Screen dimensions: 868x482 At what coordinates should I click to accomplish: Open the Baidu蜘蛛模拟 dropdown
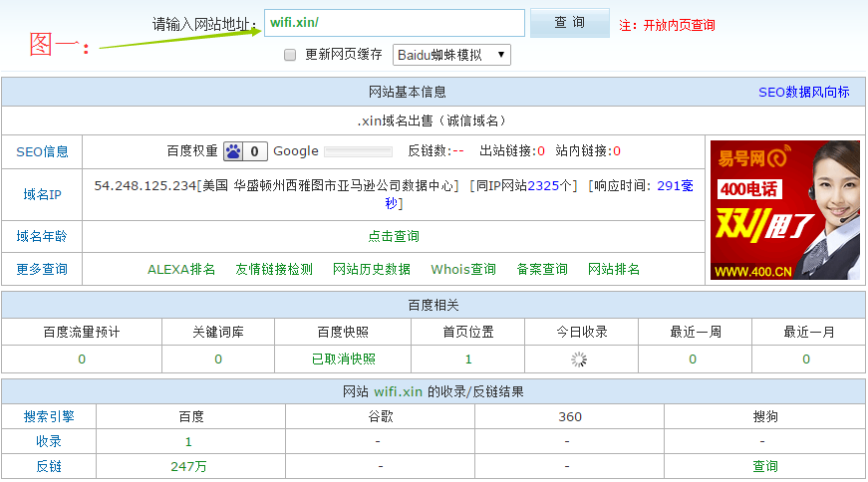click(x=451, y=55)
